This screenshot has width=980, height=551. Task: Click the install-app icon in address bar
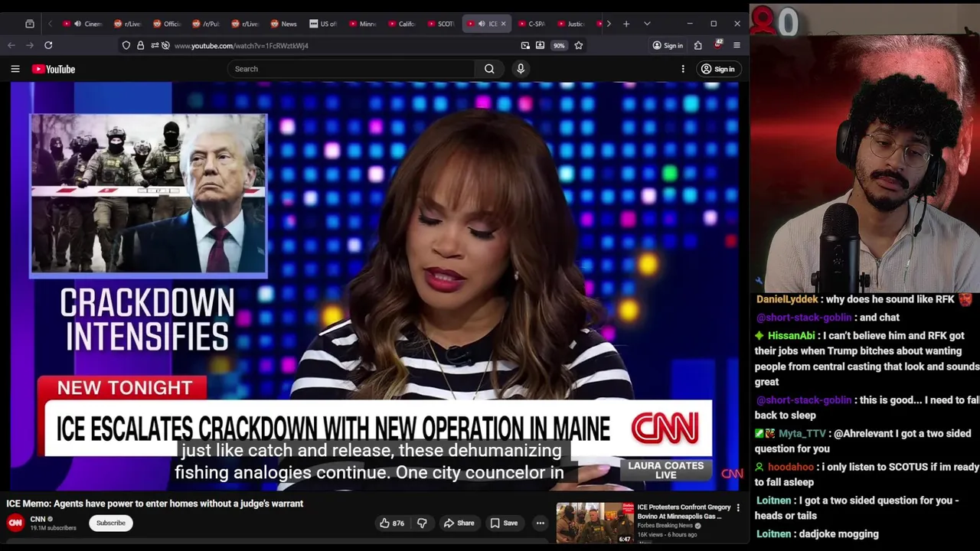tap(541, 45)
